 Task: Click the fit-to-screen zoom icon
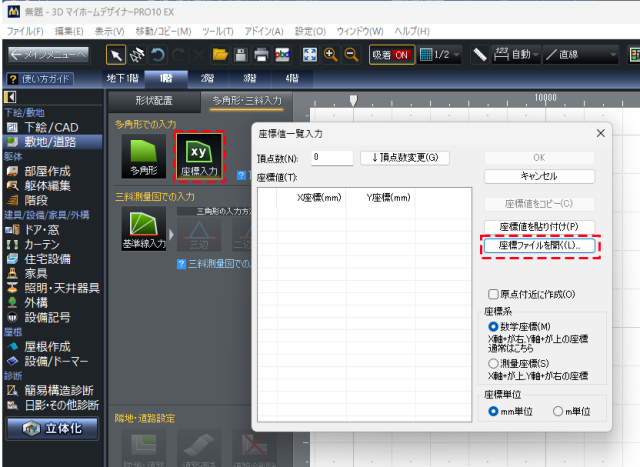(310, 55)
